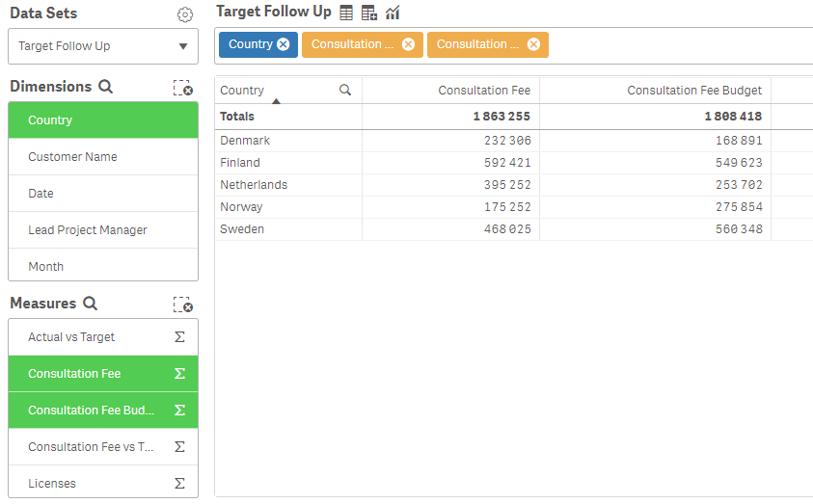
Task: Remove the second Consultation chip
Action: click(x=533, y=44)
